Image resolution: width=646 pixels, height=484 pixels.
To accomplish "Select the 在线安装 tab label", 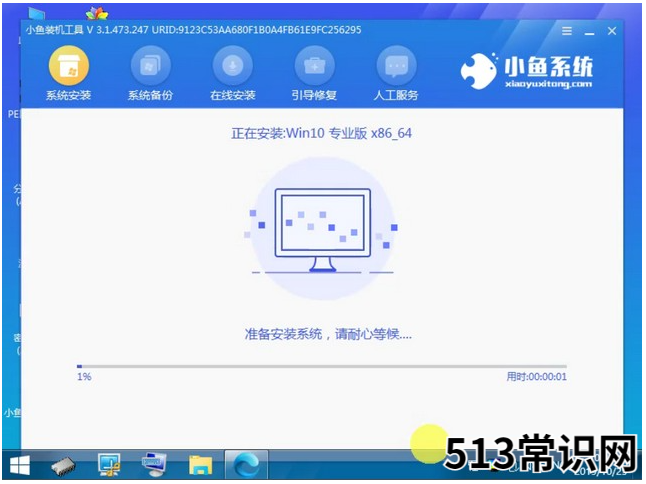I will coord(232,96).
